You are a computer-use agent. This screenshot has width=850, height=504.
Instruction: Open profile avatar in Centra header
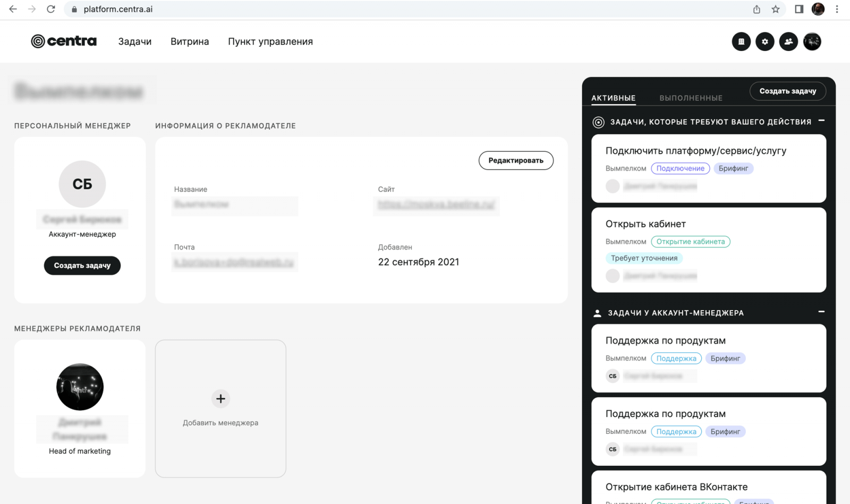click(x=812, y=41)
